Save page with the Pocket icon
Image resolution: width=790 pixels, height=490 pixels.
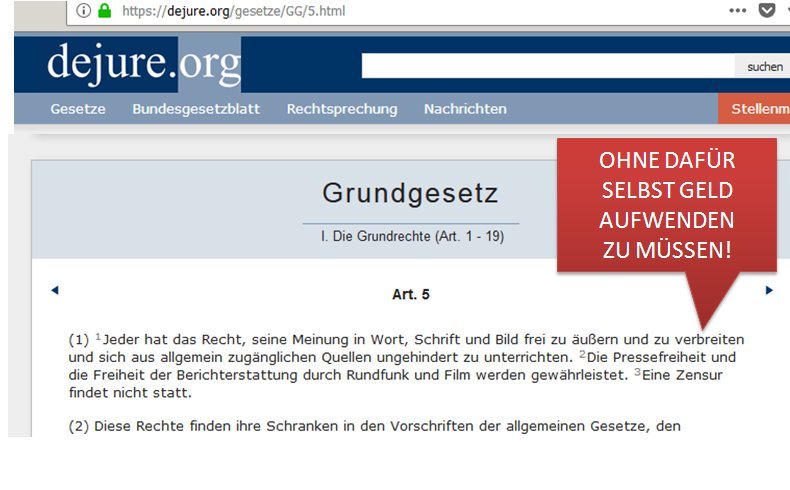[x=767, y=11]
